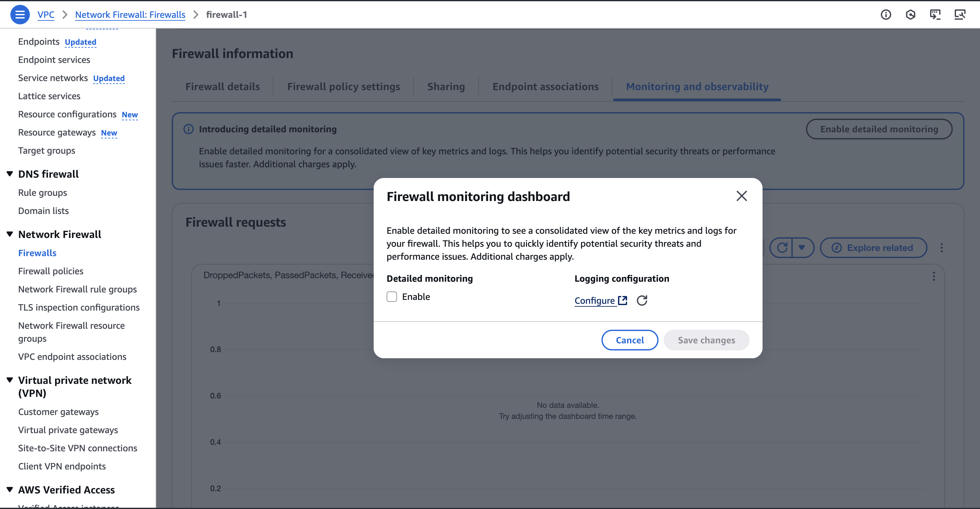
Task: Open the kebab menu on Firewall requests panel
Action: point(942,248)
